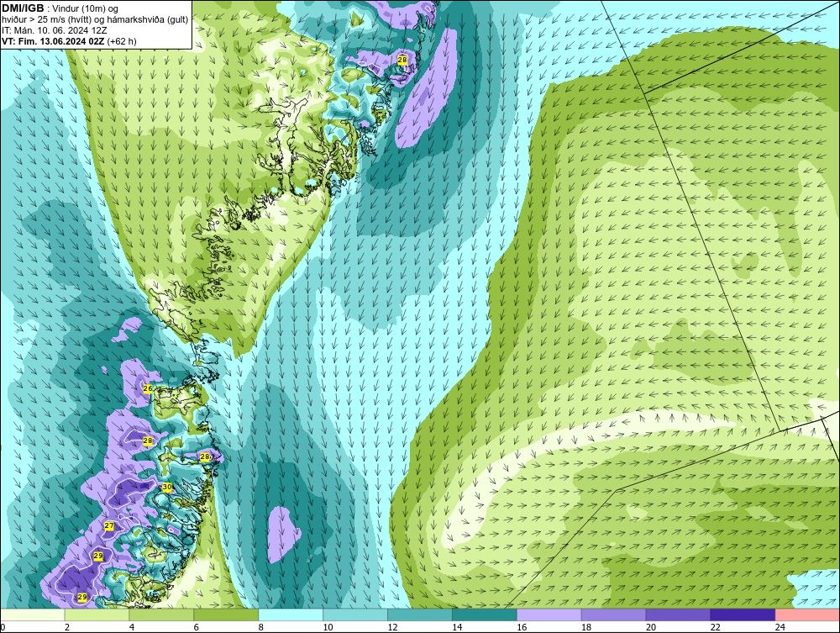Click the yellow 30 gust label
840x633 pixels.
pyautogui.click(x=167, y=488)
